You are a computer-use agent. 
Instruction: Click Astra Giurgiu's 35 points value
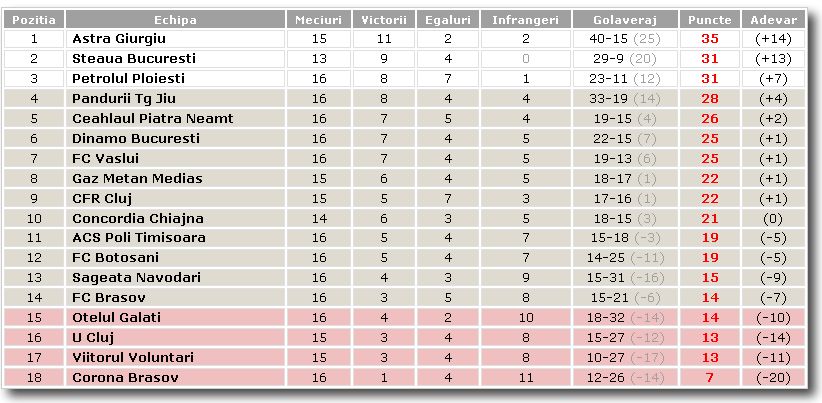[x=710, y=39]
